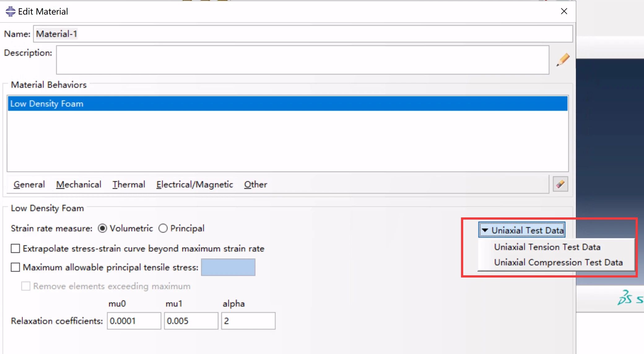Image resolution: width=644 pixels, height=354 pixels.
Task: Open the Mechanical menu
Action: (79, 185)
